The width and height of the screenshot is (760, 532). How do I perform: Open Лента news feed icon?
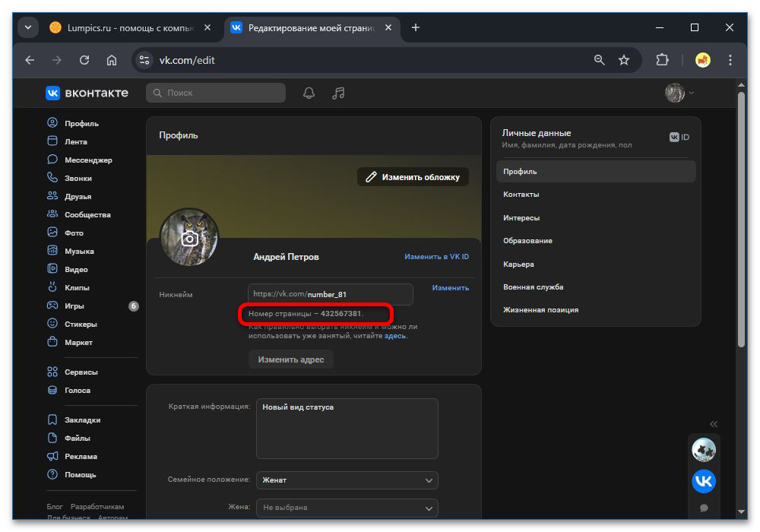tap(52, 141)
